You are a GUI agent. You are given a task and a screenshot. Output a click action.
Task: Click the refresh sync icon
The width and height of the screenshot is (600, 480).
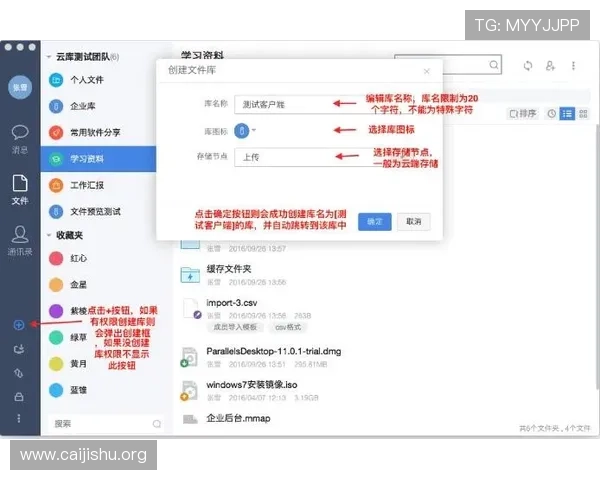pyautogui.click(x=528, y=66)
